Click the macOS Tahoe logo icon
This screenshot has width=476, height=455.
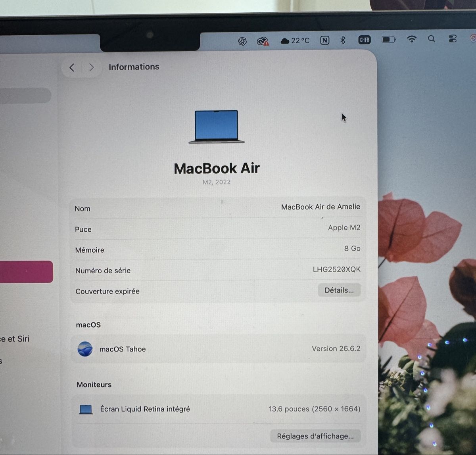pos(85,349)
